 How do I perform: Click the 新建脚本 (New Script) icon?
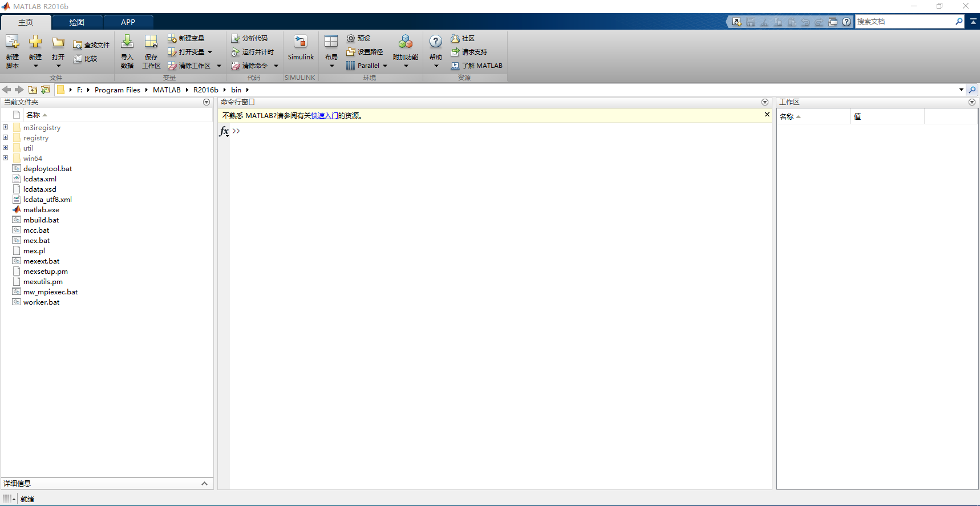pos(13,42)
